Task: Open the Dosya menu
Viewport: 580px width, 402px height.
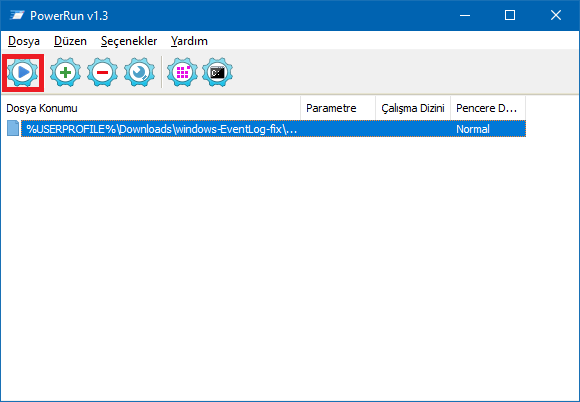Action: 24,41
